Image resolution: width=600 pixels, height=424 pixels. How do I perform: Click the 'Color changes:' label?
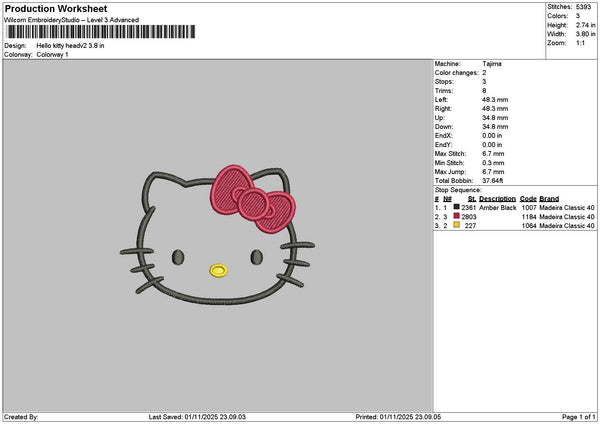point(457,73)
